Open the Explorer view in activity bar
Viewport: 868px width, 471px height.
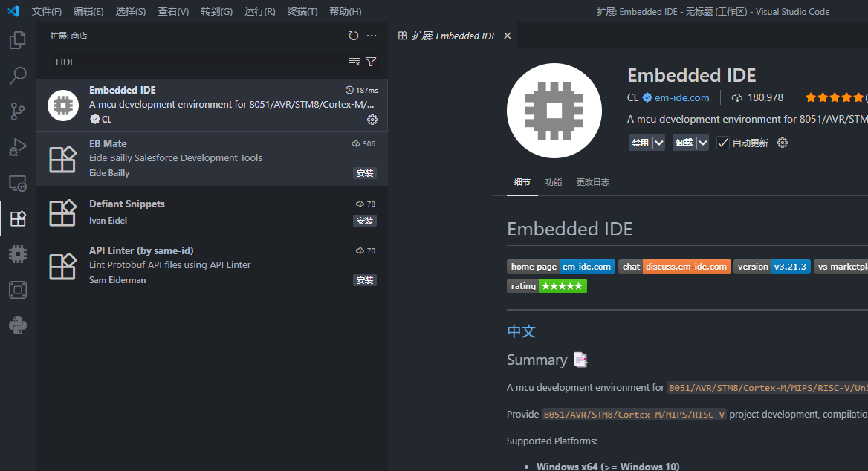18,40
